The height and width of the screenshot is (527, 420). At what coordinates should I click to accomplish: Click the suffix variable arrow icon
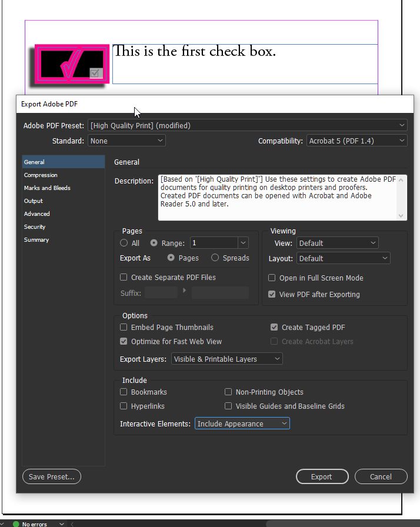tap(184, 291)
